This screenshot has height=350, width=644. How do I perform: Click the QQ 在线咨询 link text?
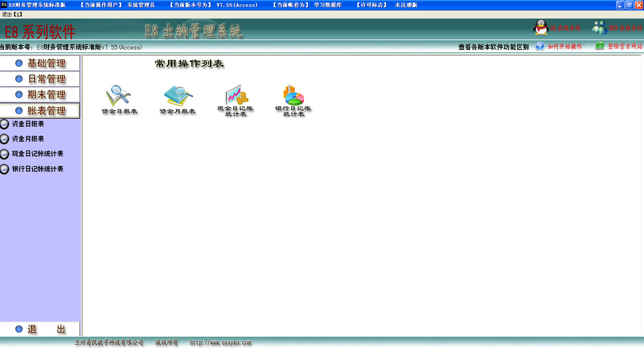point(566,28)
